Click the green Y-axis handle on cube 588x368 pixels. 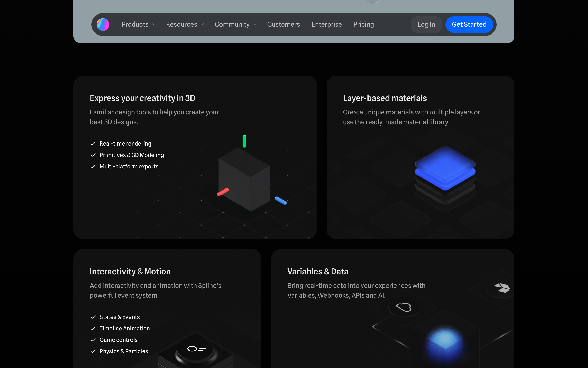pyautogui.click(x=244, y=141)
